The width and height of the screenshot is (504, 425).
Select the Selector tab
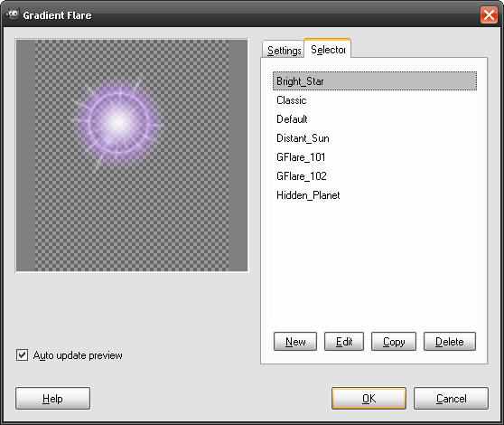click(x=328, y=49)
